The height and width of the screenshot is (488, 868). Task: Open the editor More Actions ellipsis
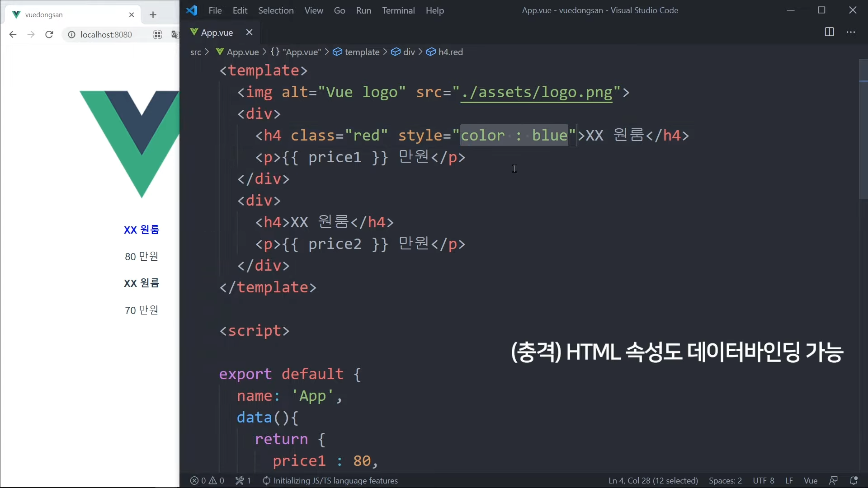pos(851,32)
